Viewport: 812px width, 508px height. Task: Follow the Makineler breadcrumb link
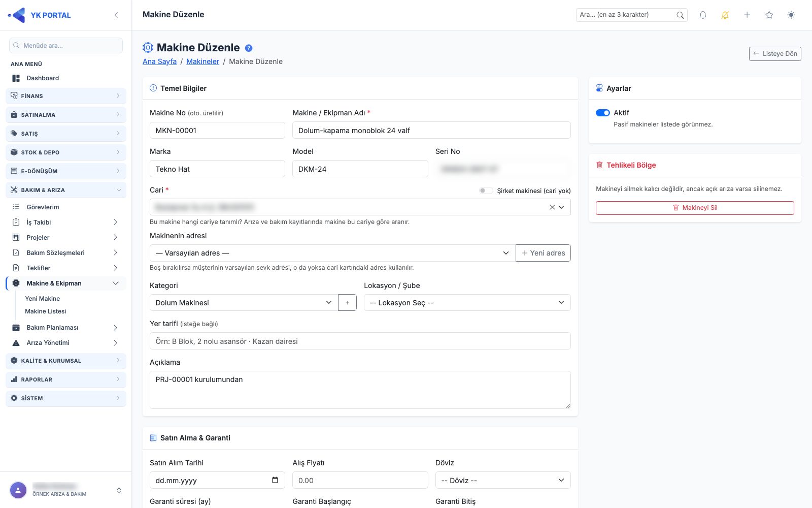point(202,61)
